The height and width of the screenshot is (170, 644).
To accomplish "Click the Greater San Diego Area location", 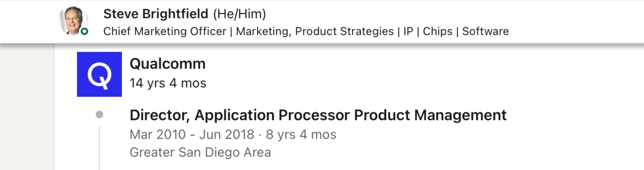I will (200, 152).
